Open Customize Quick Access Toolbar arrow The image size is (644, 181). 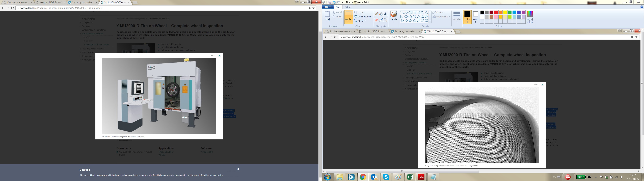click(x=342, y=2)
